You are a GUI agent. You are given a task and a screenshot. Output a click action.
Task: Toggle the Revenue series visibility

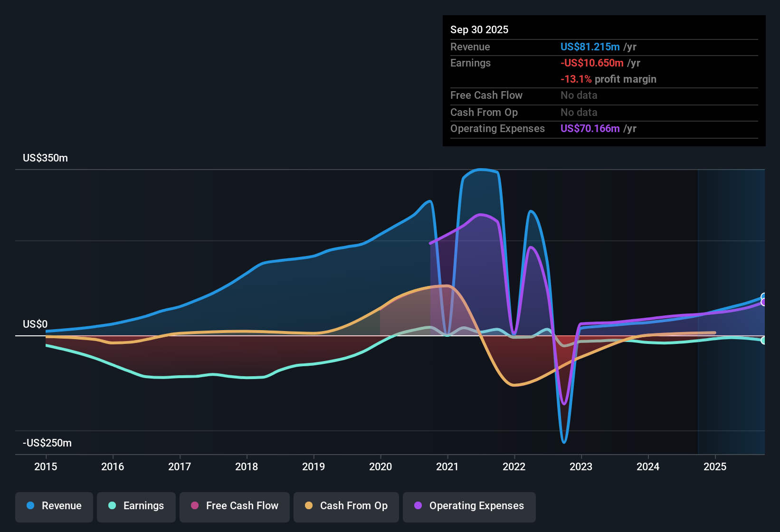54,506
